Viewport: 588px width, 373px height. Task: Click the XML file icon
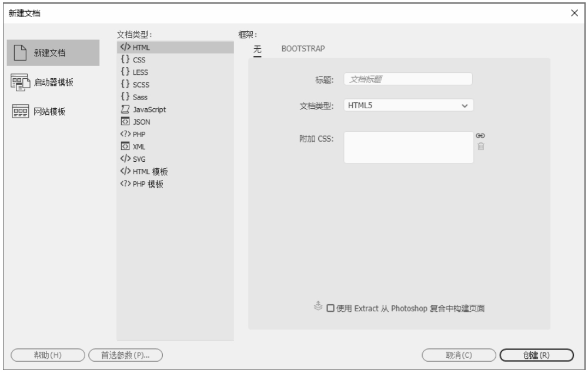[125, 146]
